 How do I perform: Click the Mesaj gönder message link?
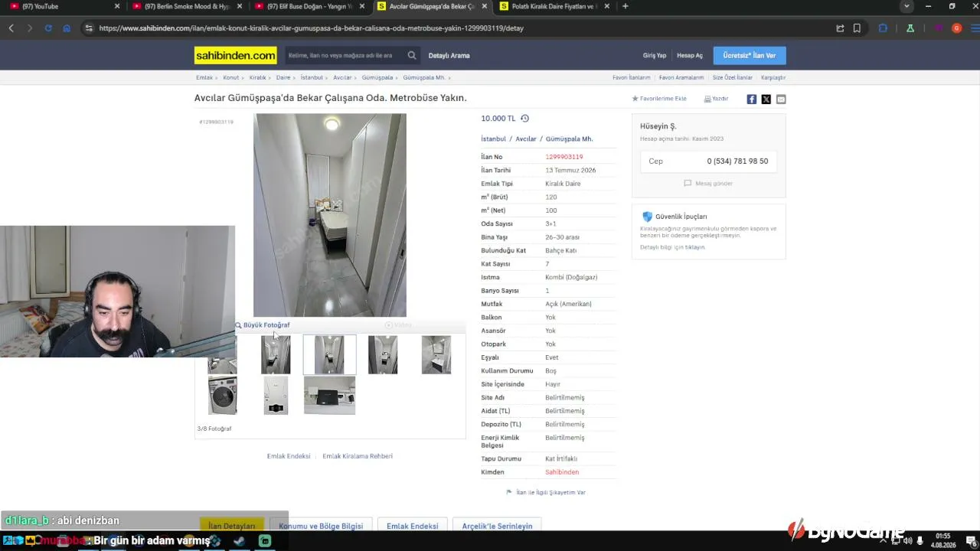(x=708, y=184)
